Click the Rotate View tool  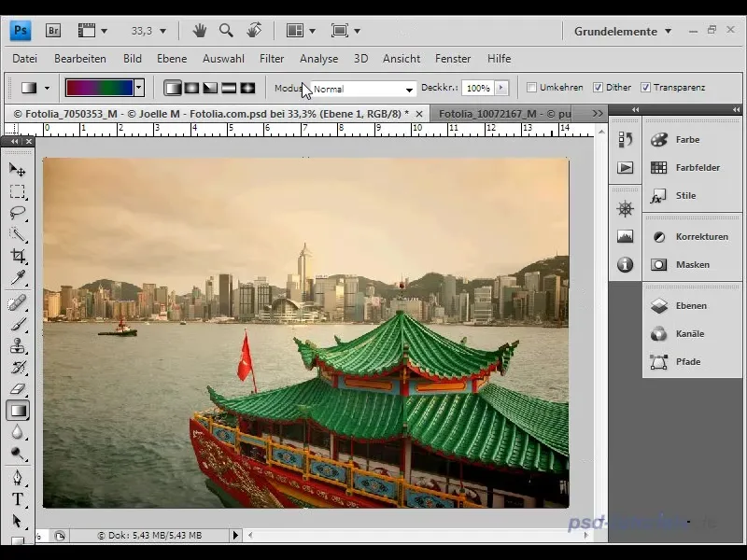point(254,31)
